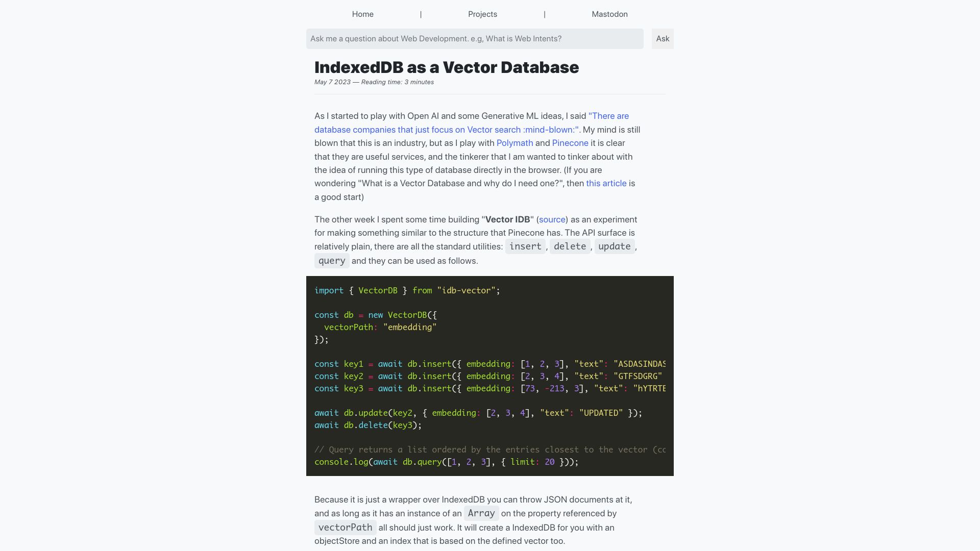This screenshot has height=551, width=980.
Task: Follow the Pinecone link
Action: (570, 143)
